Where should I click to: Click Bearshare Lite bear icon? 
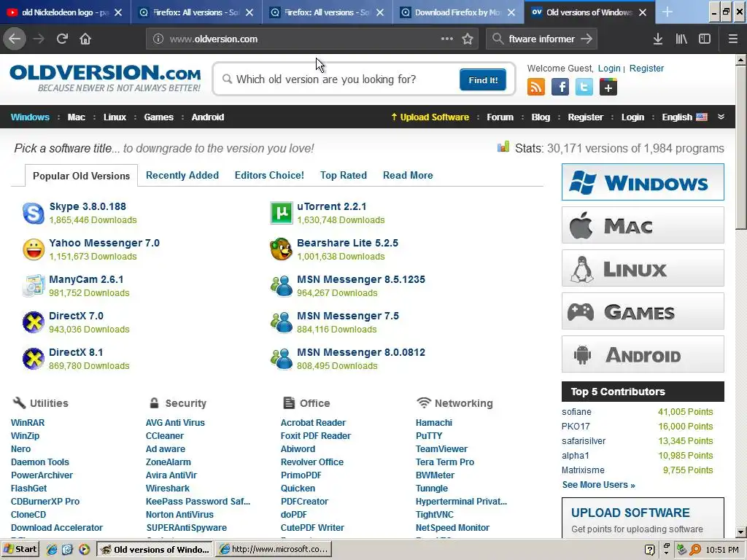point(281,249)
